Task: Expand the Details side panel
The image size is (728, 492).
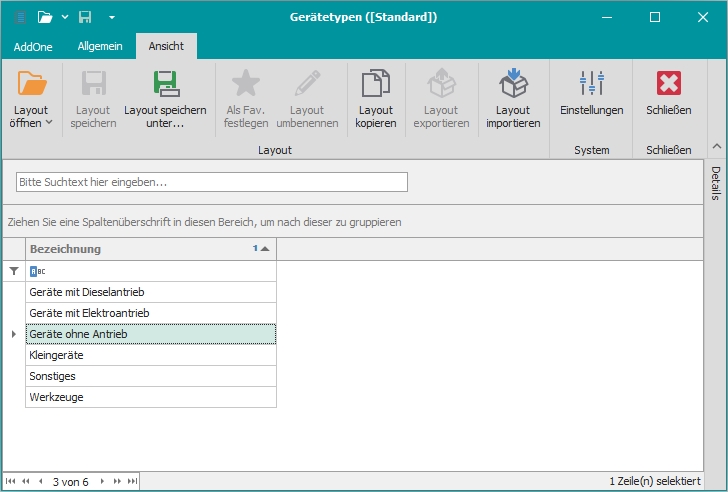Action: tap(716, 182)
